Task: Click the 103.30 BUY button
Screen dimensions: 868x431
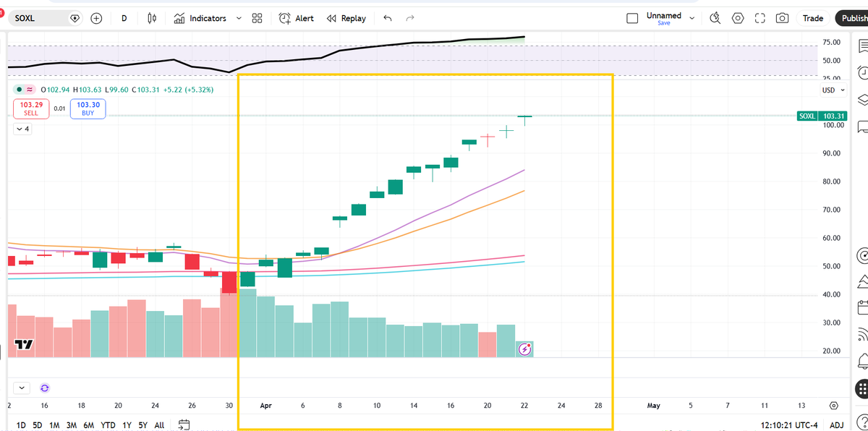Action: click(x=88, y=108)
